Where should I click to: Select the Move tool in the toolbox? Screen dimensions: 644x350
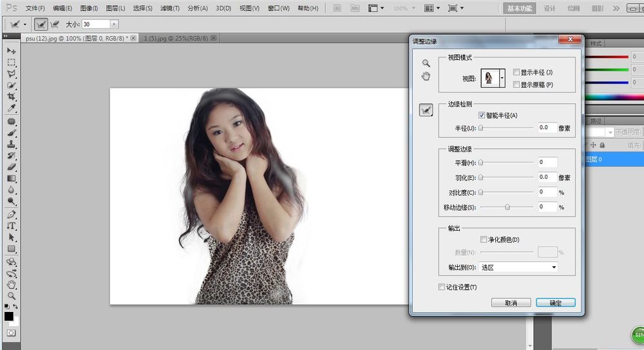(12, 51)
